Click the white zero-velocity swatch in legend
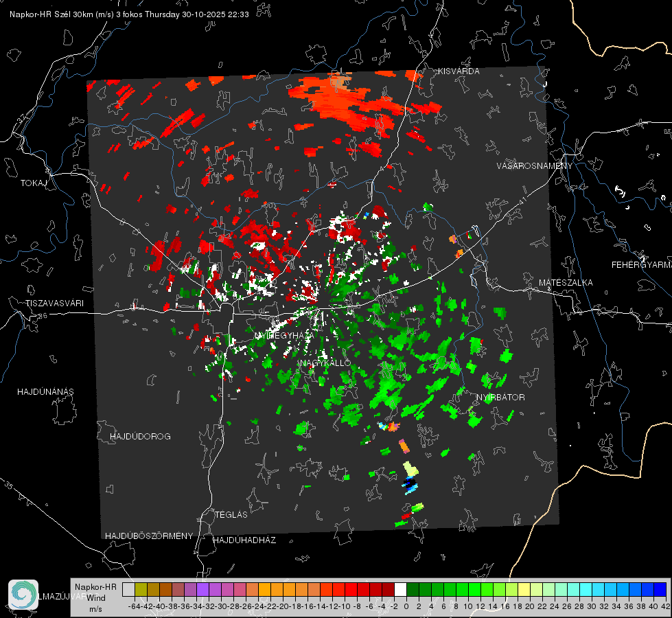This screenshot has width=672, height=618. (x=400, y=589)
